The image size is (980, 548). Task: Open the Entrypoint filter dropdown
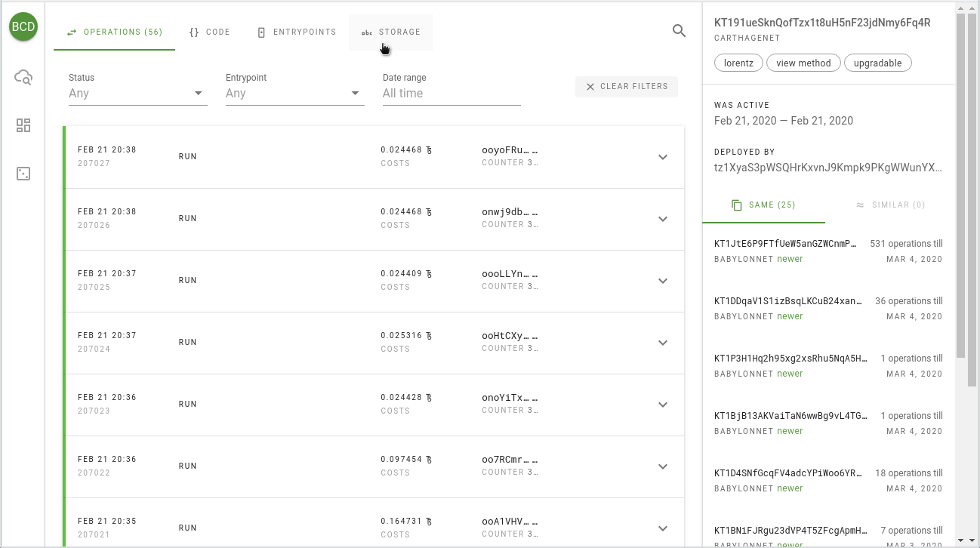(294, 94)
